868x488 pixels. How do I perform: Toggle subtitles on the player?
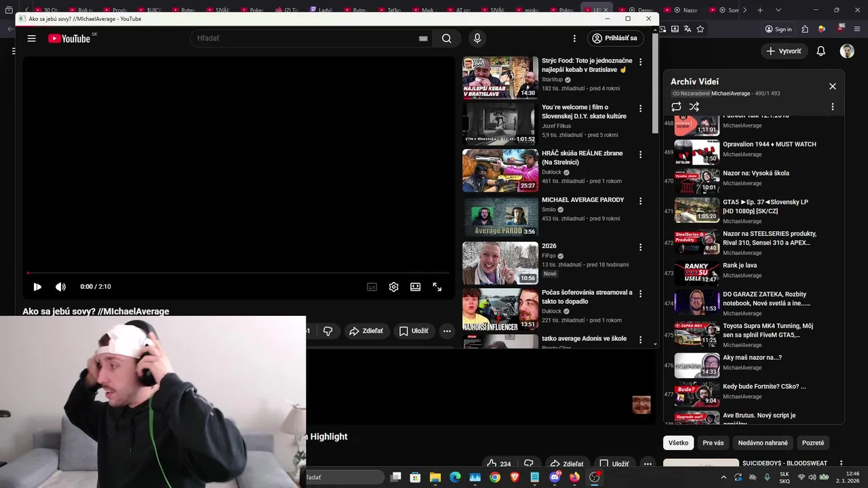(x=372, y=287)
